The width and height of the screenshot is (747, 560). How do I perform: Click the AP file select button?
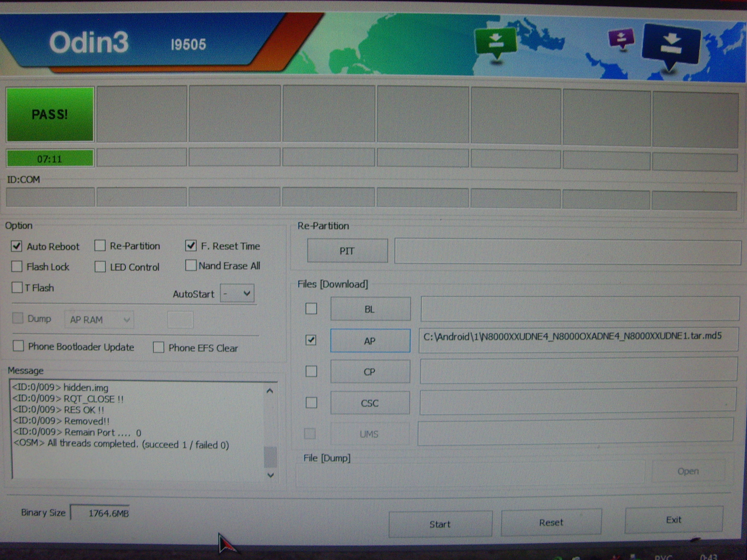click(x=370, y=341)
